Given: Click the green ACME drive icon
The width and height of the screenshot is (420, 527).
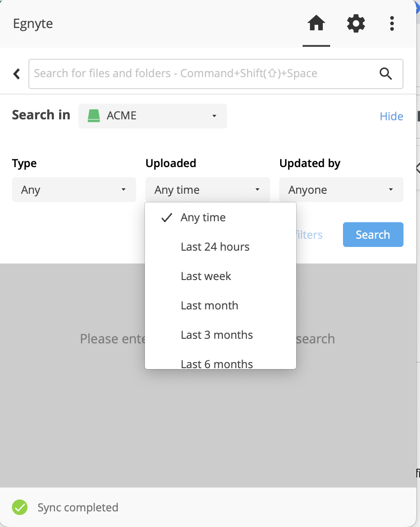Looking at the screenshot, I should coord(94,116).
